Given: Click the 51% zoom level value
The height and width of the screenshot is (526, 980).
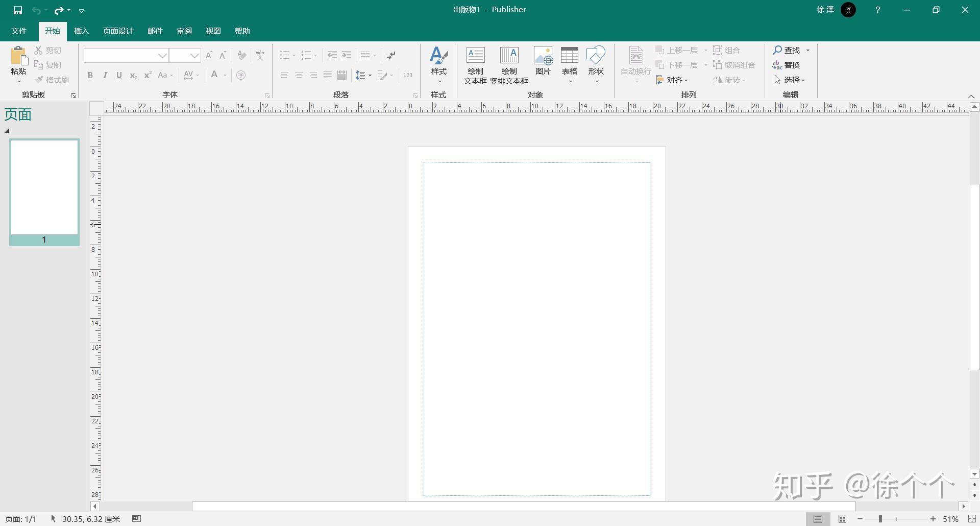Looking at the screenshot, I should 951,519.
